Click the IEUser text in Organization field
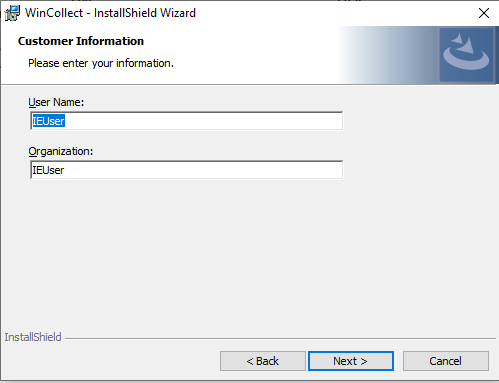 (x=48, y=170)
